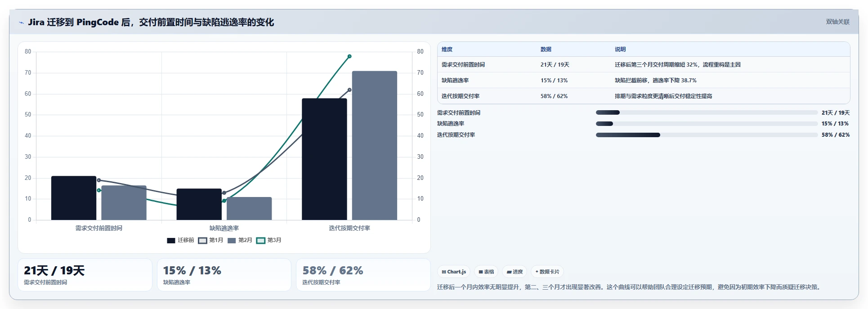Click table cell 15% / 13%
This screenshot has height=309, width=868.
click(554, 81)
